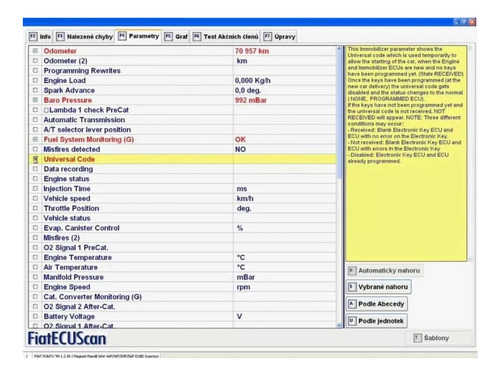Click the F6 key icon beside Test Akčních členů
Screen dimensions: 500x375
click(x=197, y=36)
